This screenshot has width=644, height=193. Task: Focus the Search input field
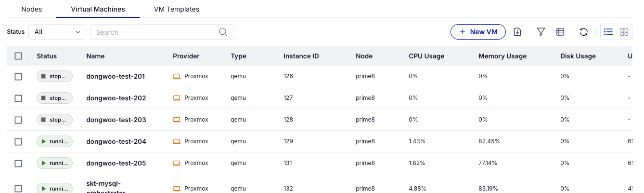[x=154, y=32]
